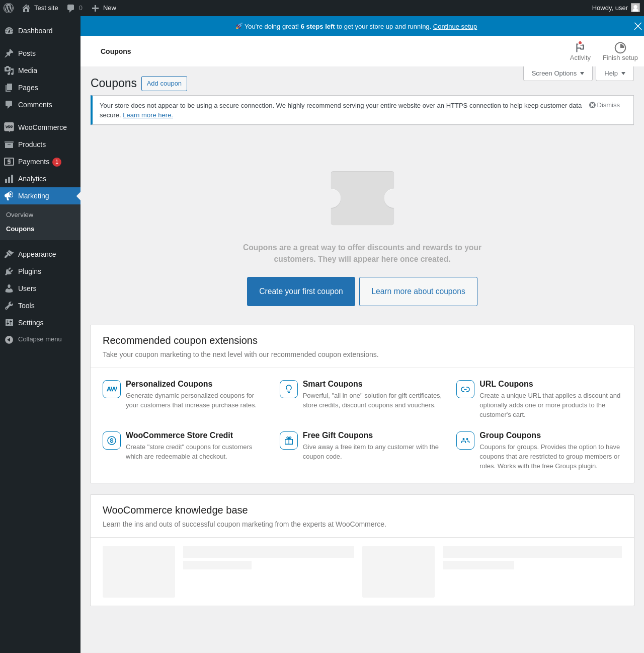Click the Free Gift Coupons gift icon
The width and height of the screenshot is (644, 653).
(289, 441)
